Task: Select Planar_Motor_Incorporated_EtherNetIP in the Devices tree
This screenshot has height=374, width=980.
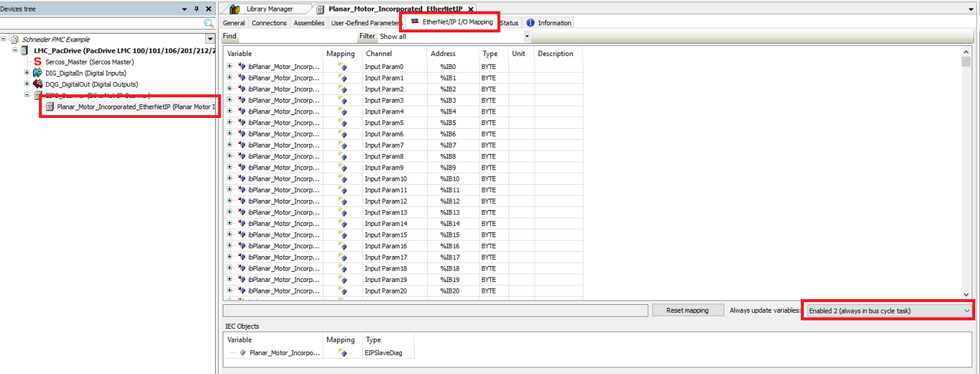Action: point(134,107)
